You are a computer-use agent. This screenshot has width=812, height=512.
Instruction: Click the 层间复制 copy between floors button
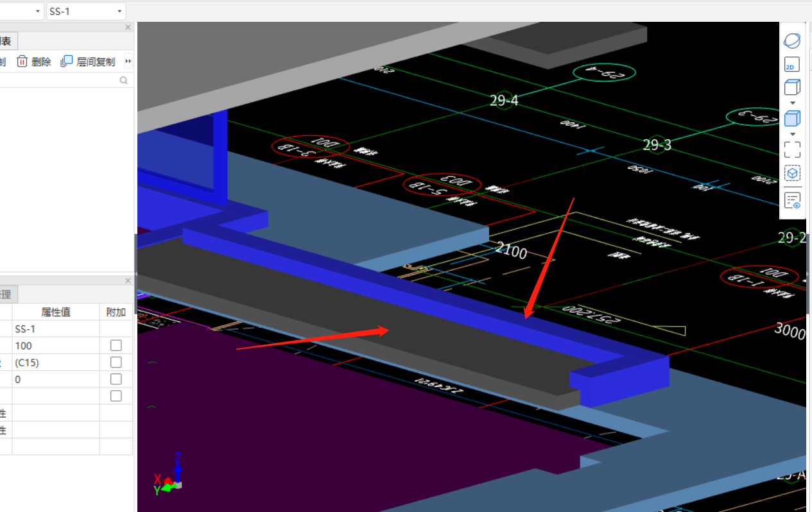click(88, 62)
